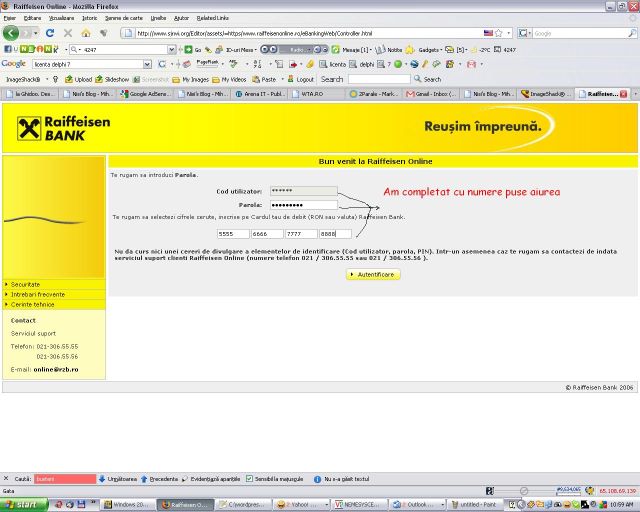Click the Google logo on Google toolbar
Screen dimensions: 640x512
point(13,64)
